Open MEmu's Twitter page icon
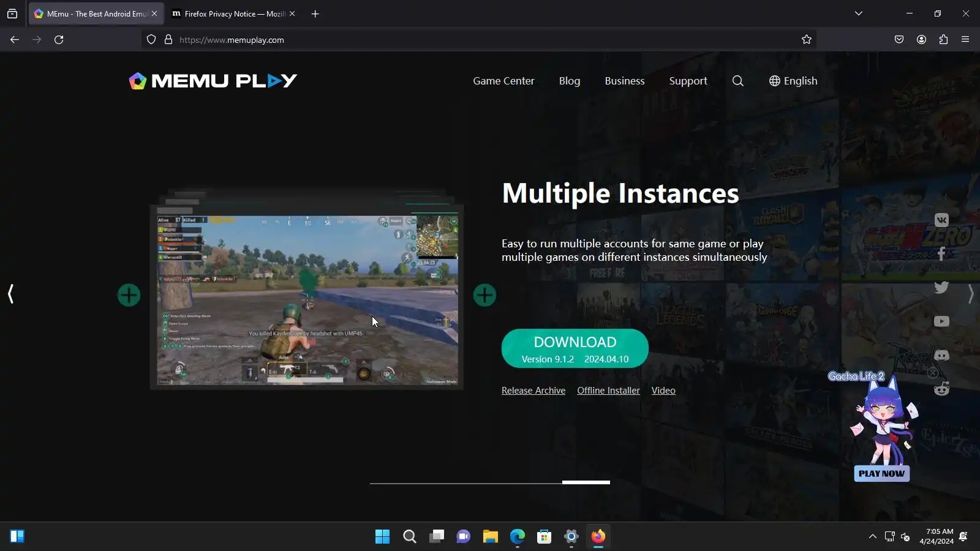Image resolution: width=980 pixels, height=551 pixels. [941, 287]
